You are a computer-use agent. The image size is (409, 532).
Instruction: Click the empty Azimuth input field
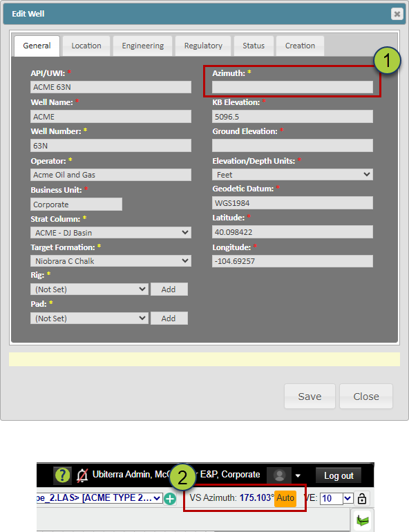(x=292, y=87)
